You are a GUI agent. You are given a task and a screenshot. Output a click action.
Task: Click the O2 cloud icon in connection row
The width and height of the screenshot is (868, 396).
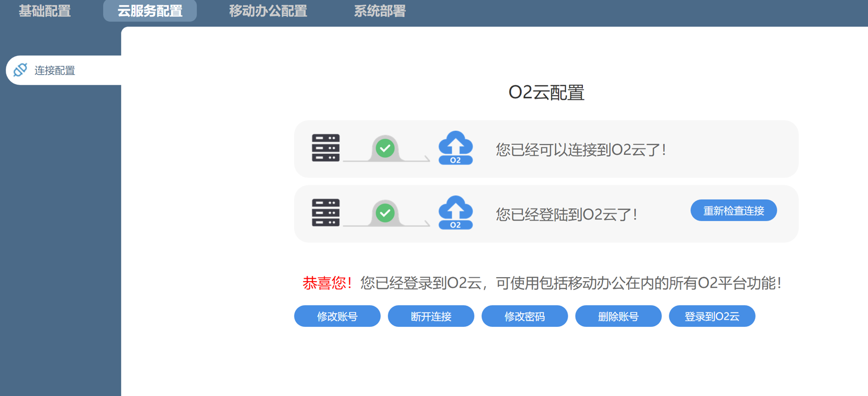[456, 148]
